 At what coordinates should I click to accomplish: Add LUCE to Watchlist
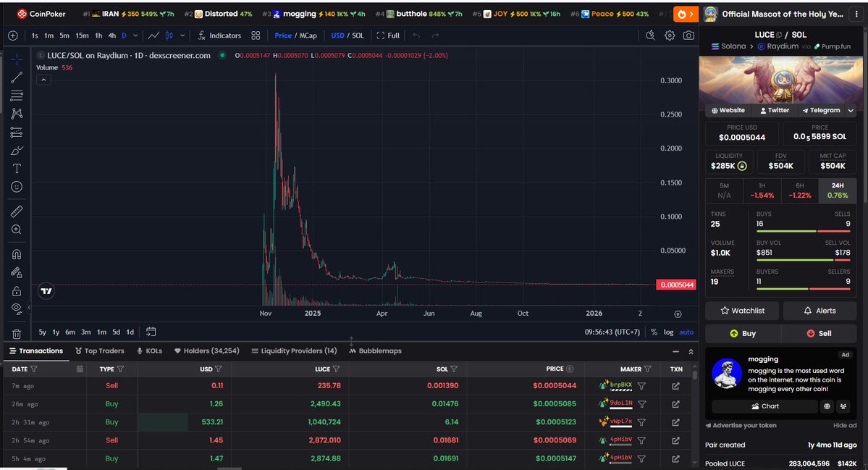point(742,311)
